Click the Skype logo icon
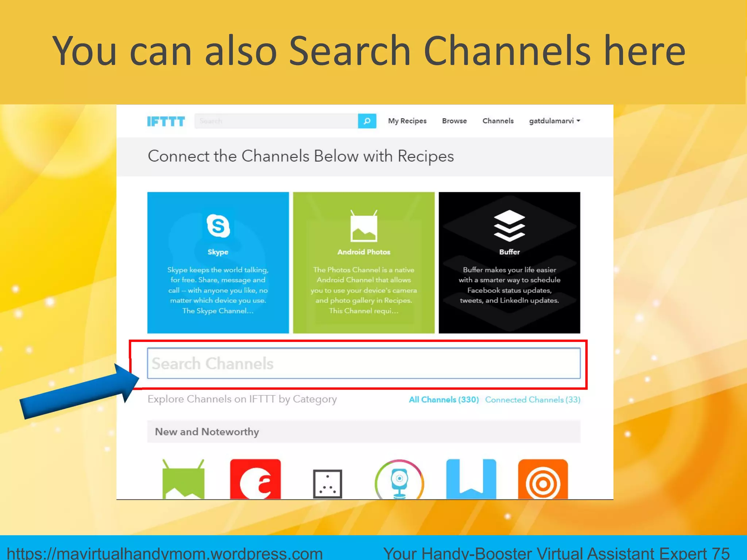This screenshot has width=747, height=560. pyautogui.click(x=218, y=226)
